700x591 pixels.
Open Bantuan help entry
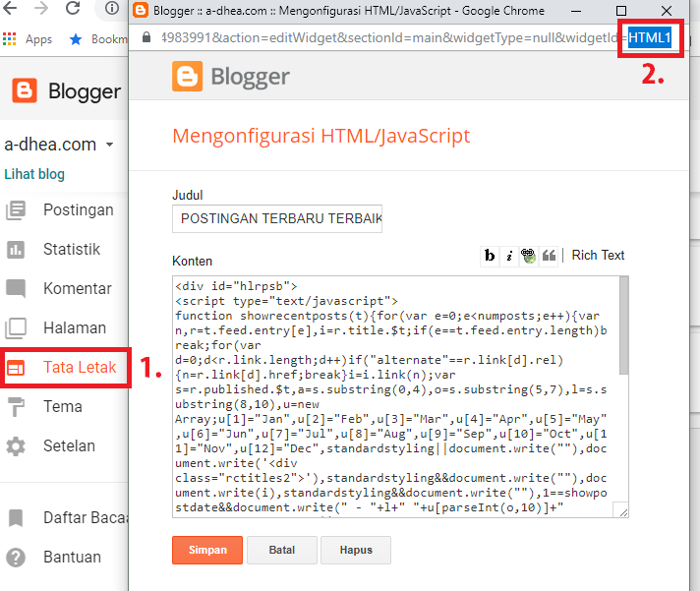pos(72,558)
